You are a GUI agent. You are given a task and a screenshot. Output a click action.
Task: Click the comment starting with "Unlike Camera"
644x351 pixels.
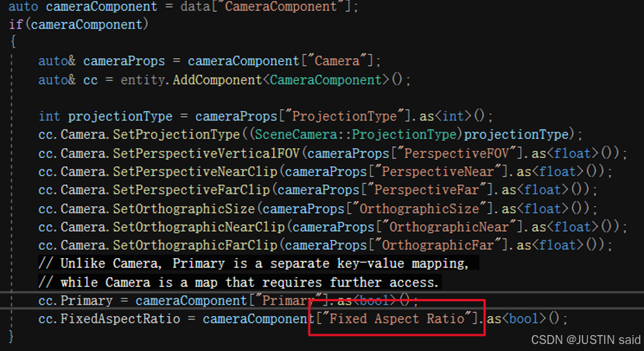point(256,264)
